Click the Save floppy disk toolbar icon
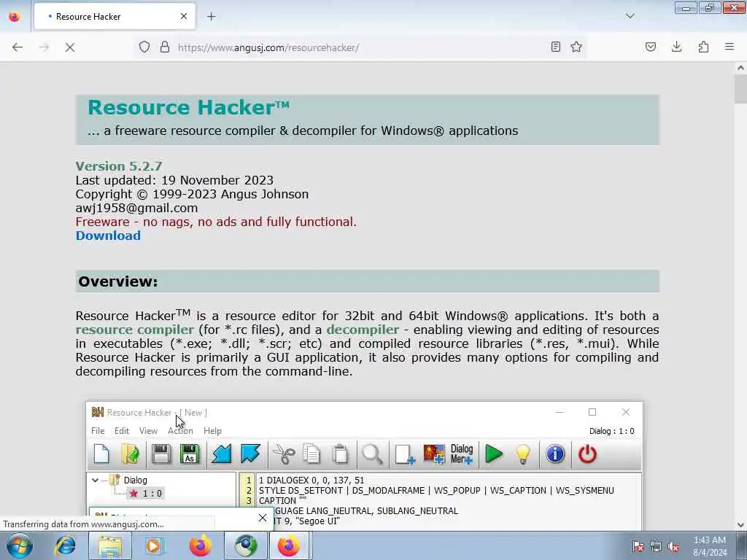This screenshot has width=747, height=560. click(x=161, y=454)
